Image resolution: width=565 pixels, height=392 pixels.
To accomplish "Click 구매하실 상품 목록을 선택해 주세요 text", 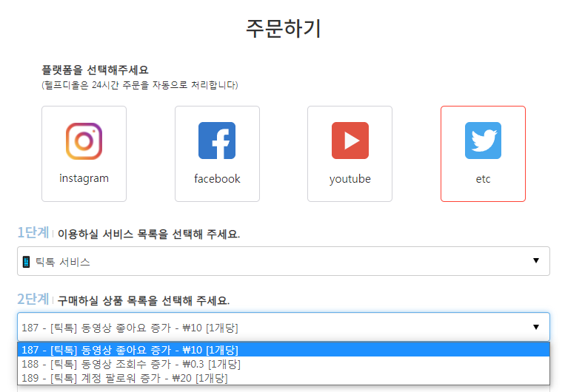I will tap(144, 300).
